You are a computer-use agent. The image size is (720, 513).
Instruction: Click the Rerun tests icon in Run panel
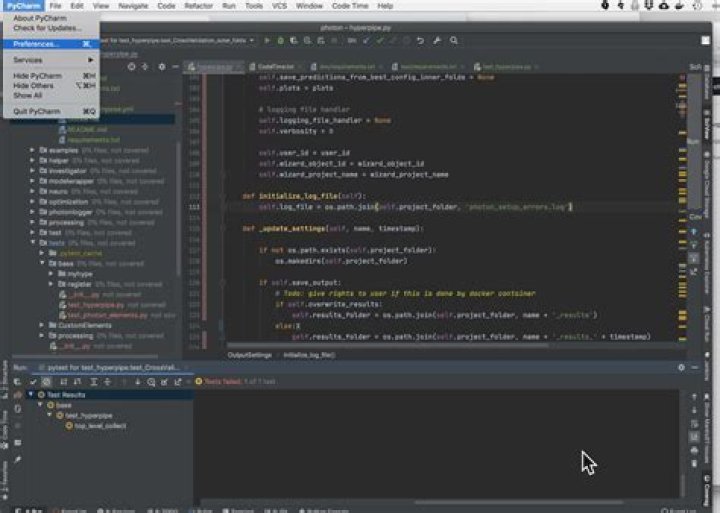(x=17, y=382)
